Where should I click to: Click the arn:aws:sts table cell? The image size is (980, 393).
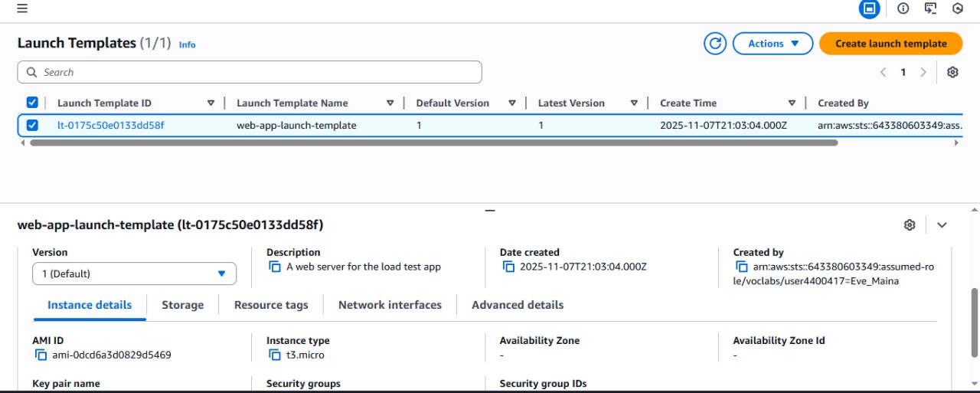(x=890, y=125)
